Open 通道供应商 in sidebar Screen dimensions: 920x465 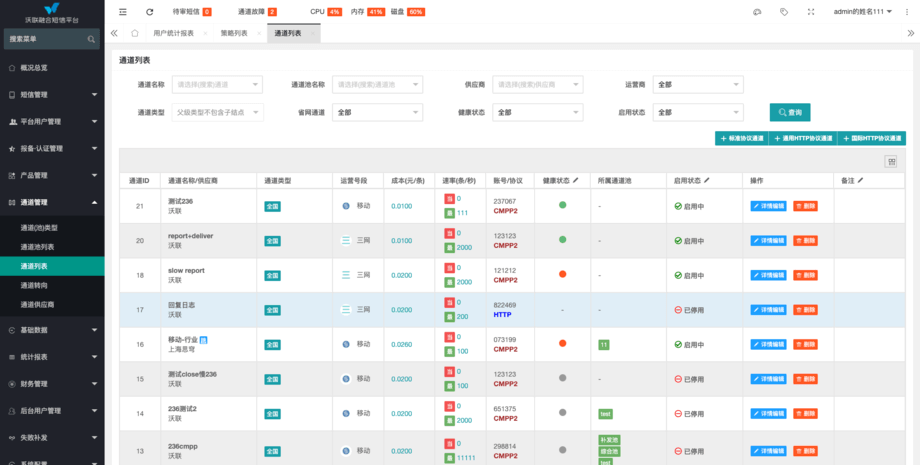point(52,305)
